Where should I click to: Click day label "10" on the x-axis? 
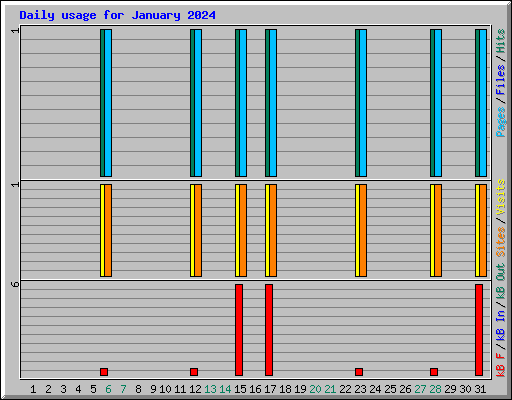(165, 389)
